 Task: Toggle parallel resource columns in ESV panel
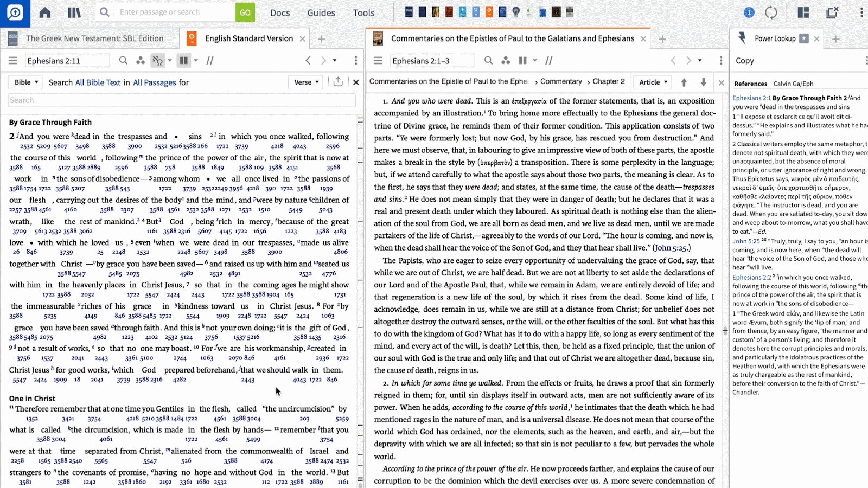[x=184, y=61]
